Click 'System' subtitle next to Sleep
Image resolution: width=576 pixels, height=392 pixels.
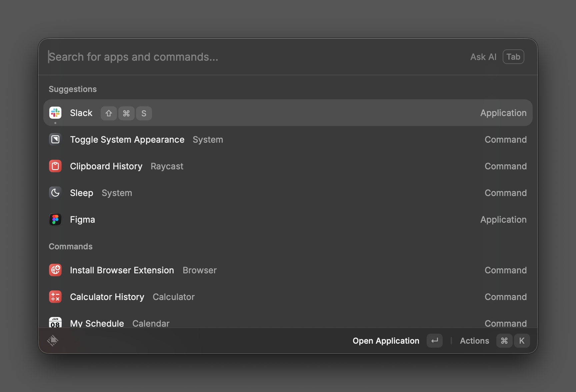coord(117,193)
